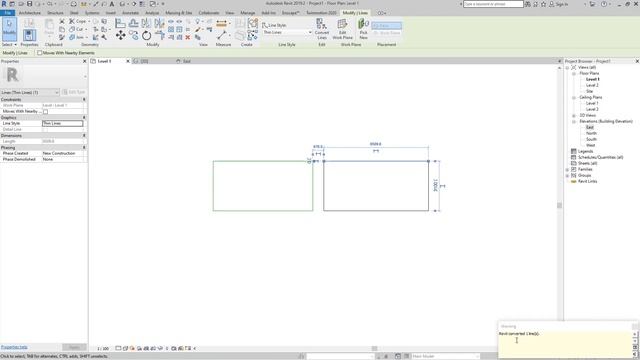Open the Structure ribbon tab

coord(55,13)
